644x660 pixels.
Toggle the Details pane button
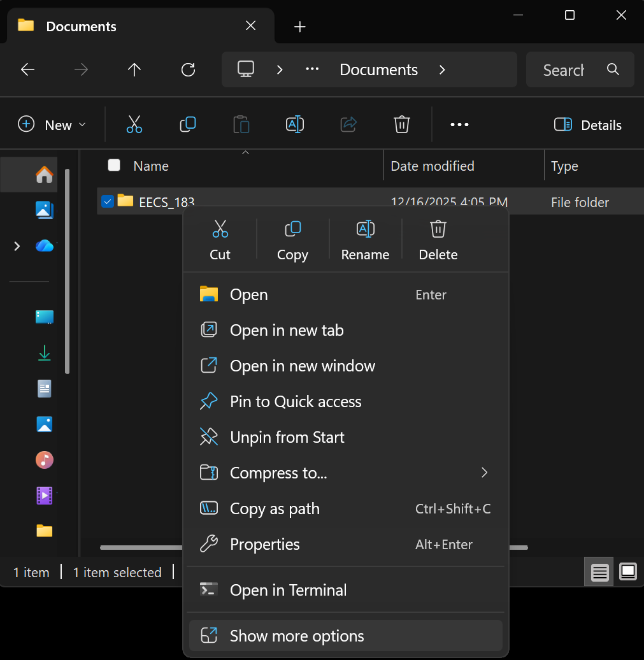[x=587, y=125]
